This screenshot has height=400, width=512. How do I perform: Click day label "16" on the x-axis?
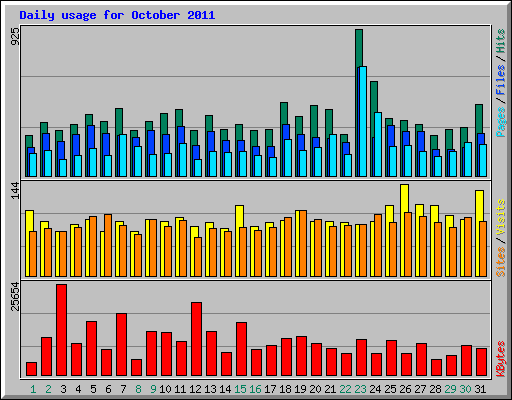[x=255, y=389]
